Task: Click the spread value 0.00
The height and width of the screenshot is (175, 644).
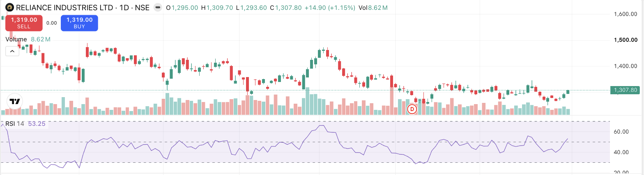Action: point(52,23)
